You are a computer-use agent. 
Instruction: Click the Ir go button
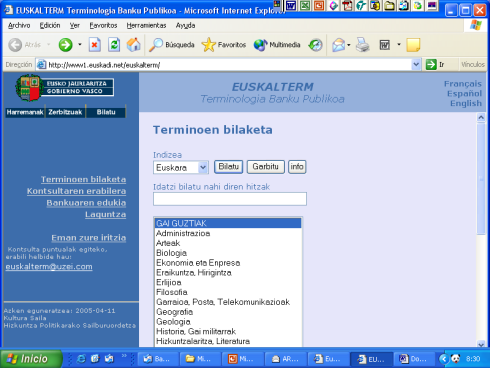click(435, 64)
